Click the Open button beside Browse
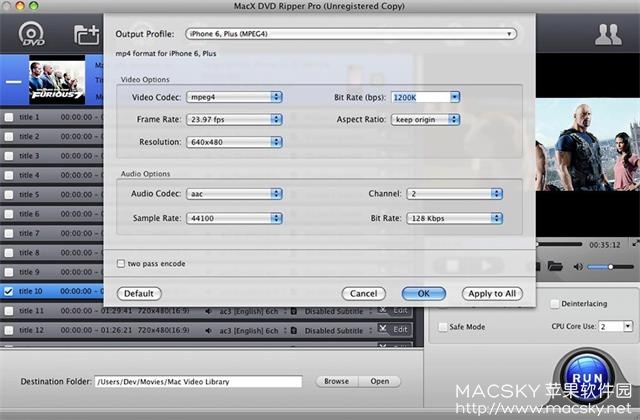This screenshot has height=420, width=640. 379,381
